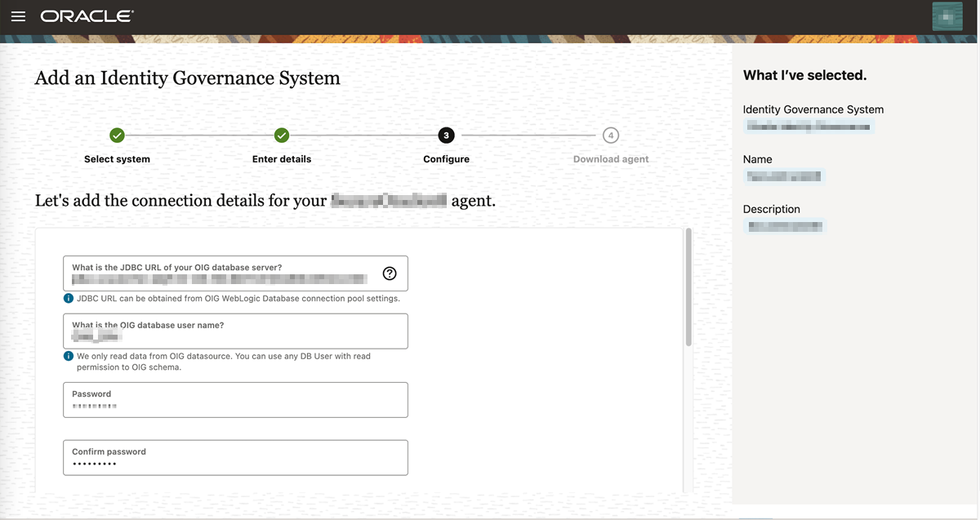This screenshot has width=980, height=520.
Task: Click the completed checkmark on Enter details step
Action: [x=282, y=135]
